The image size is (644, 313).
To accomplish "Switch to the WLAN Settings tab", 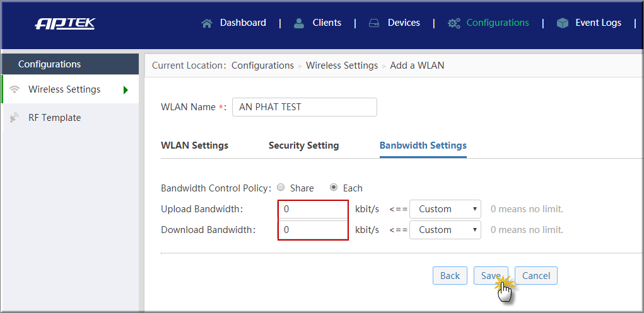I will 195,145.
